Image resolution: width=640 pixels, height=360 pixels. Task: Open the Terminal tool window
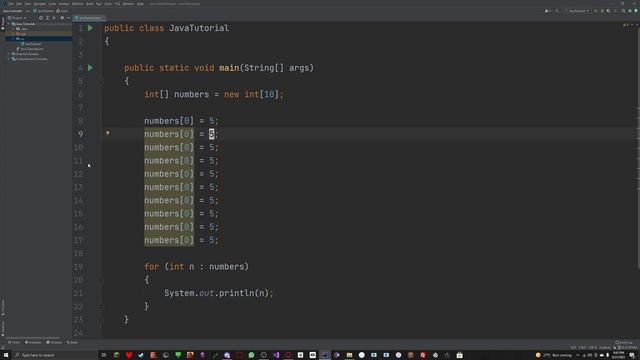(54, 342)
